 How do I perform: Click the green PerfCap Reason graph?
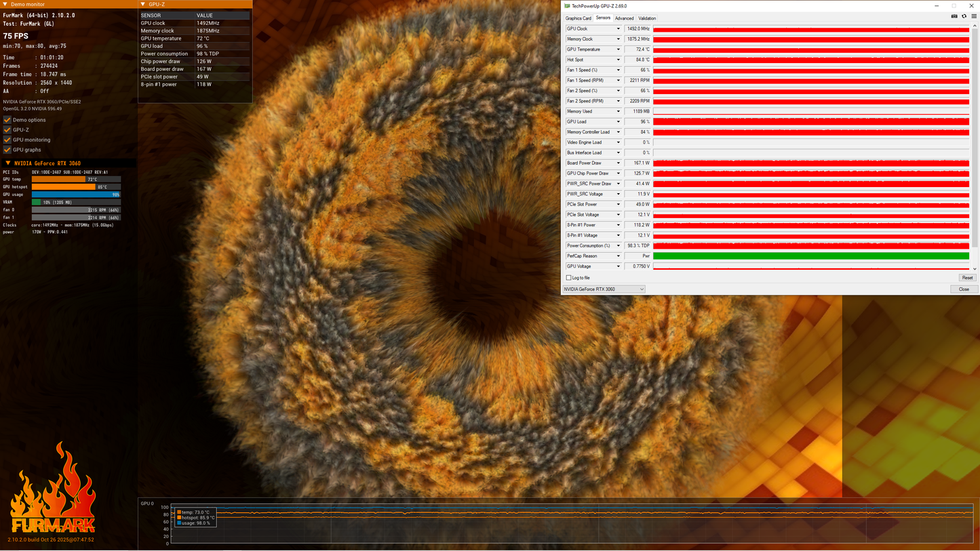coord(811,256)
